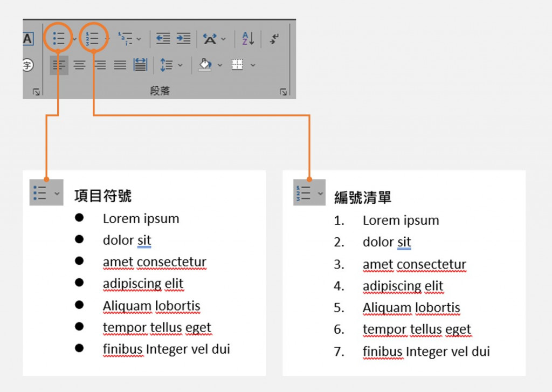Click the Bullets button in the ribbon
Viewport: 552px width, 392px height.
pos(58,38)
